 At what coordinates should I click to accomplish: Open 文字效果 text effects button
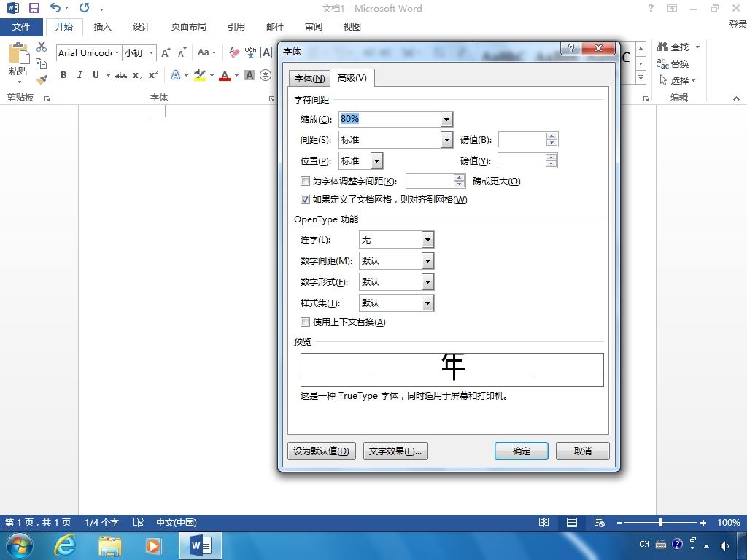(x=395, y=451)
